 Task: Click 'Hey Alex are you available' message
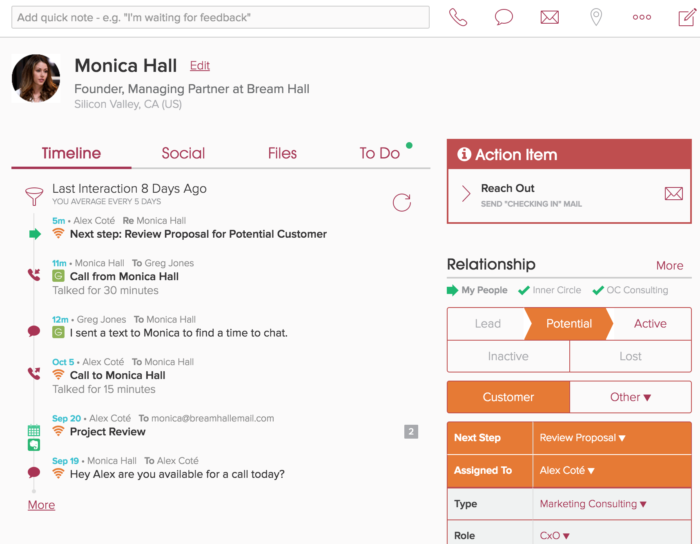click(x=177, y=474)
